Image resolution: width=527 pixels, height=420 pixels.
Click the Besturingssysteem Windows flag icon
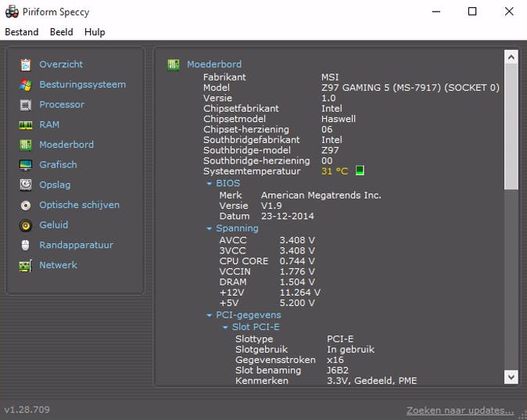point(26,84)
